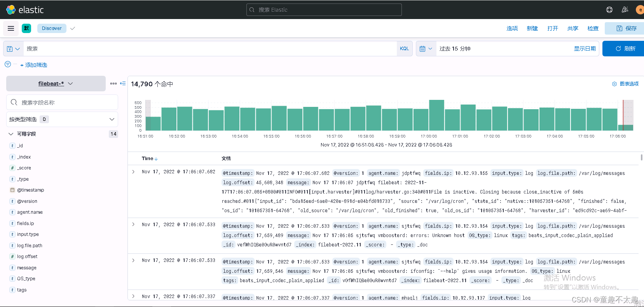Expand the second 17:06:07.533 document row
This screenshot has width=644, height=307.
[x=133, y=260]
